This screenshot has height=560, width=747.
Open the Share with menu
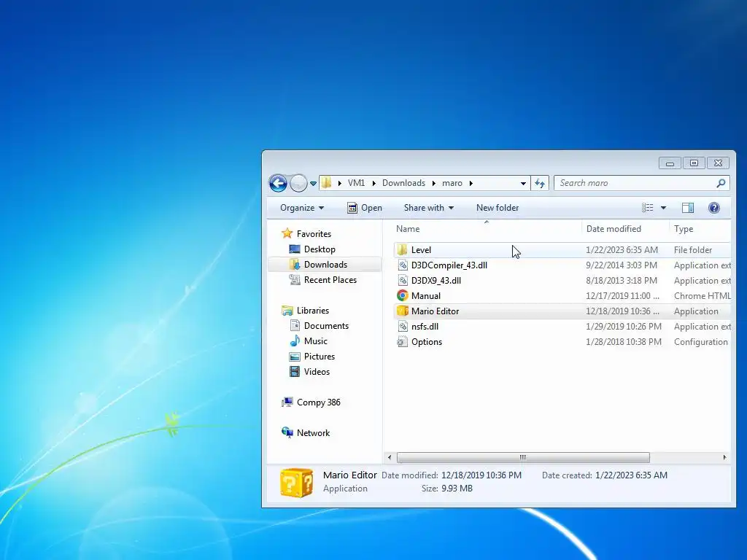[x=429, y=208]
